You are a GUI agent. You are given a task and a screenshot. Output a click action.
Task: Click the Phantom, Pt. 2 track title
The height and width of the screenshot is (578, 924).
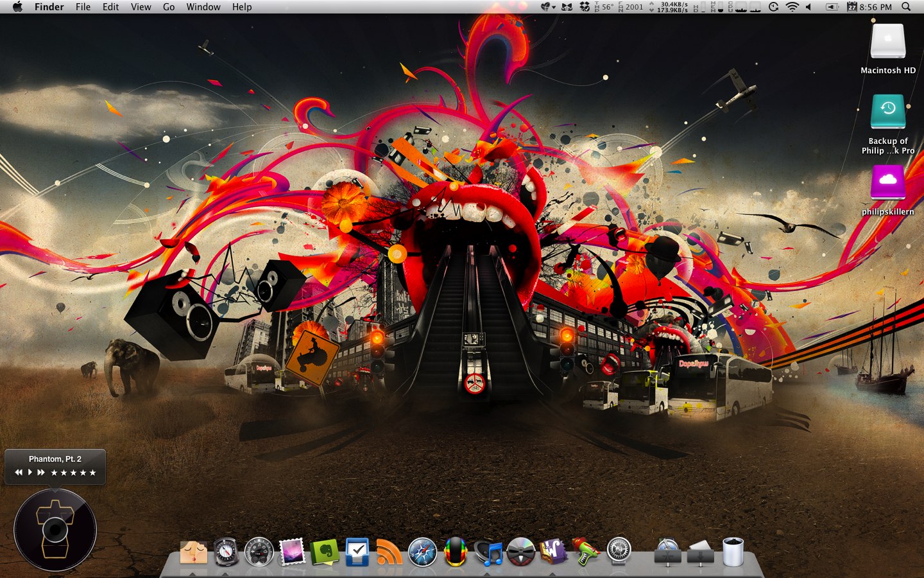click(55, 459)
